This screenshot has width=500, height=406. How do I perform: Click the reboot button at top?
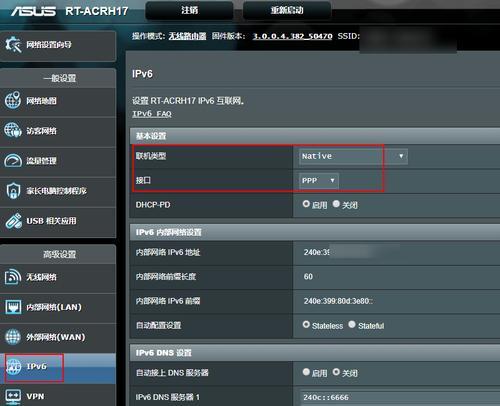[287, 10]
